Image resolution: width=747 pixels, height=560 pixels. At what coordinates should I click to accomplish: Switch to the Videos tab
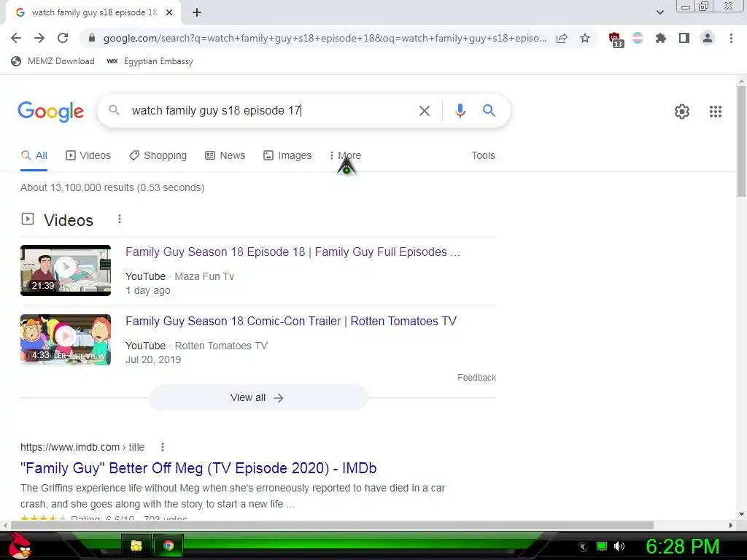coord(88,156)
